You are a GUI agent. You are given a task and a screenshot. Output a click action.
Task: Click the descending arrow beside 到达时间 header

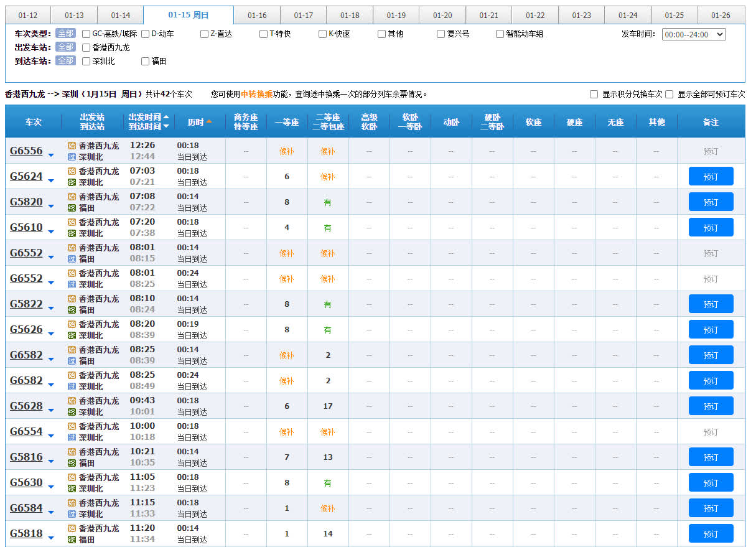tap(166, 127)
